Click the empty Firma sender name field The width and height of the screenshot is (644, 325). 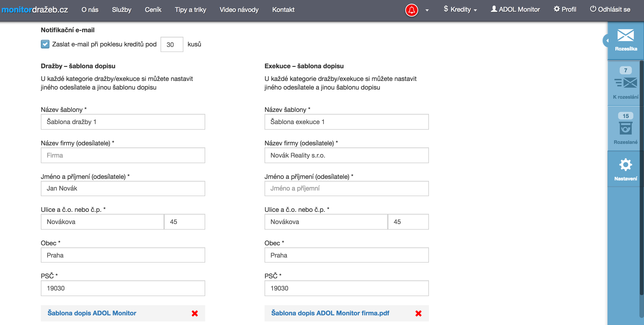coord(123,155)
